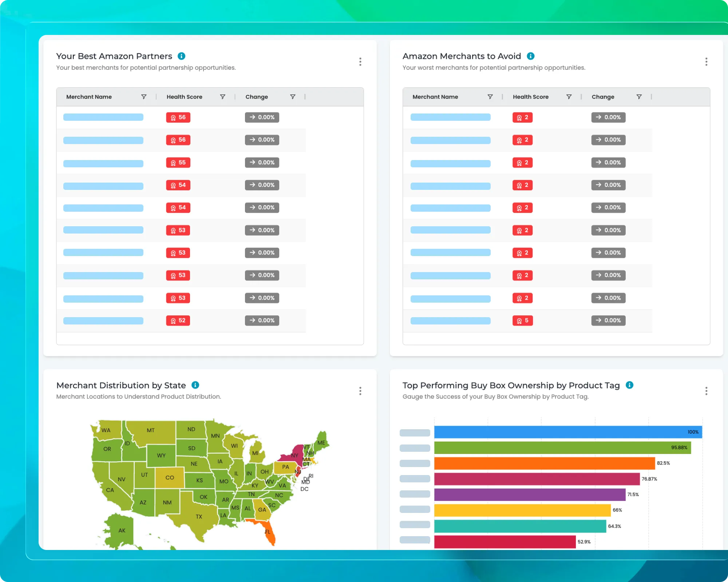Open options menu for Buy Box Ownership chart
Screen dimensions: 728x582
pyautogui.click(x=706, y=391)
